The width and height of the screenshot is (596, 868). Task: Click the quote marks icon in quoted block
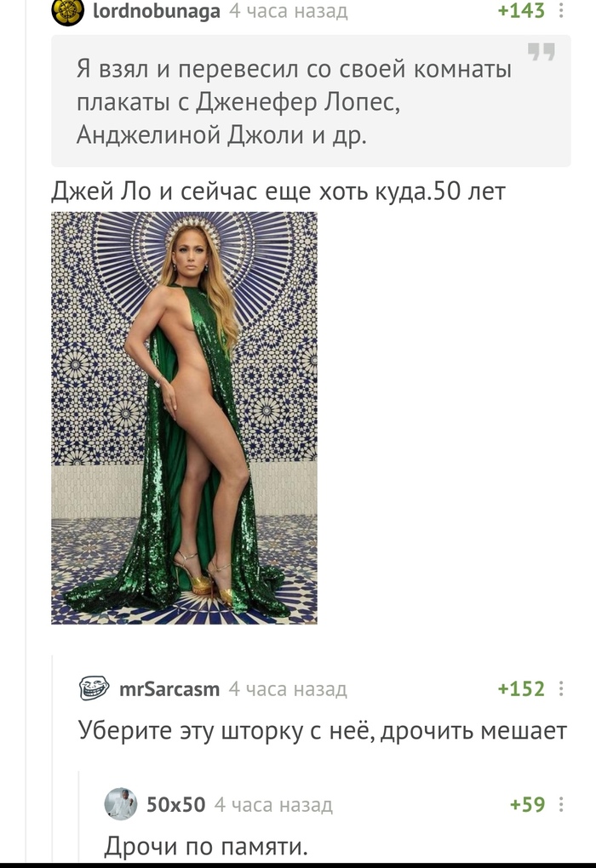[541, 52]
